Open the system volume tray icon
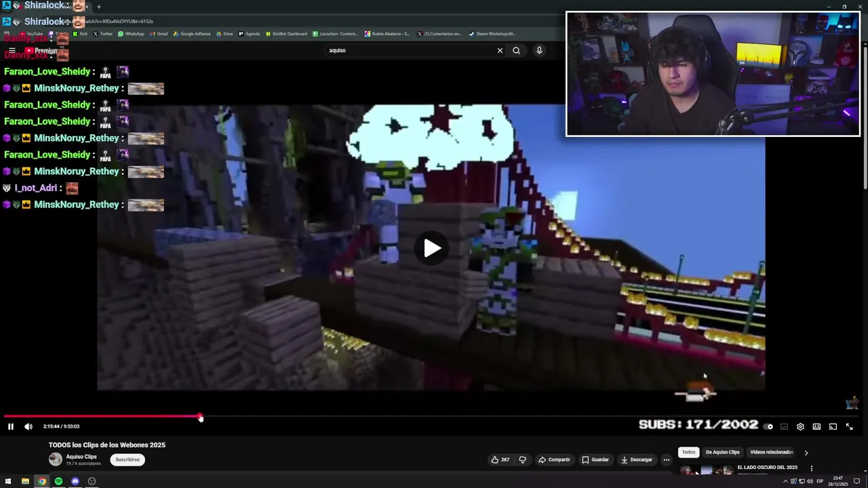Screen dimensions: 868x488 [x=810, y=481]
